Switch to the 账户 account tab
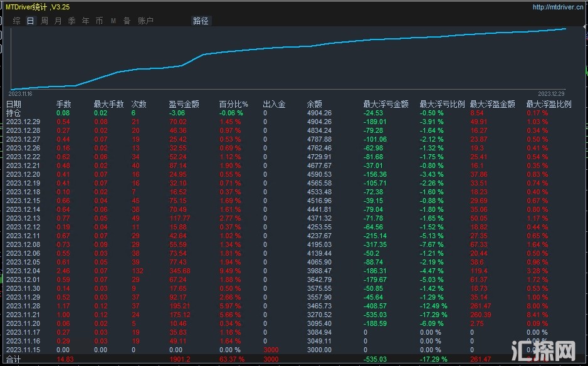The height and width of the screenshot is (366, 588). click(145, 21)
